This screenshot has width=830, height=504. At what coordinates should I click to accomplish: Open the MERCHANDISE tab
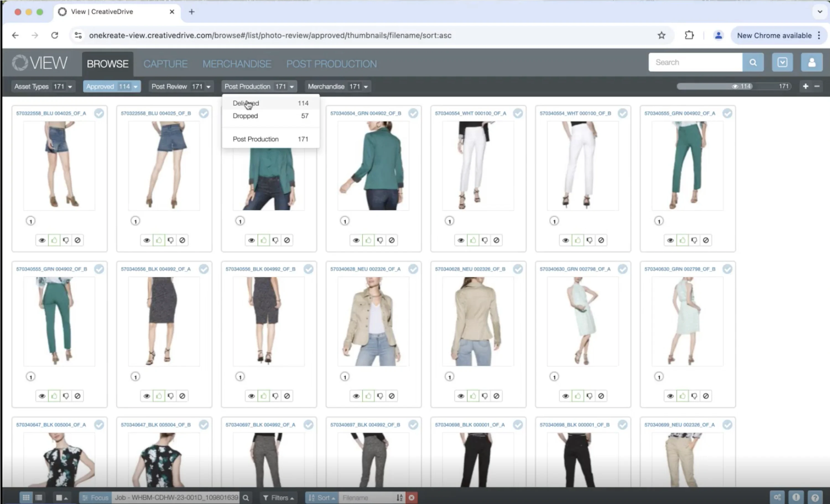tap(237, 64)
